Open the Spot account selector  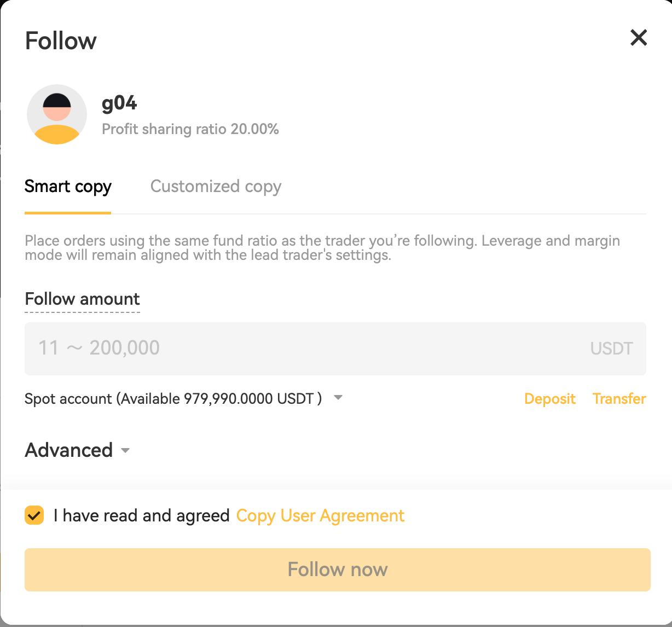coord(173,399)
